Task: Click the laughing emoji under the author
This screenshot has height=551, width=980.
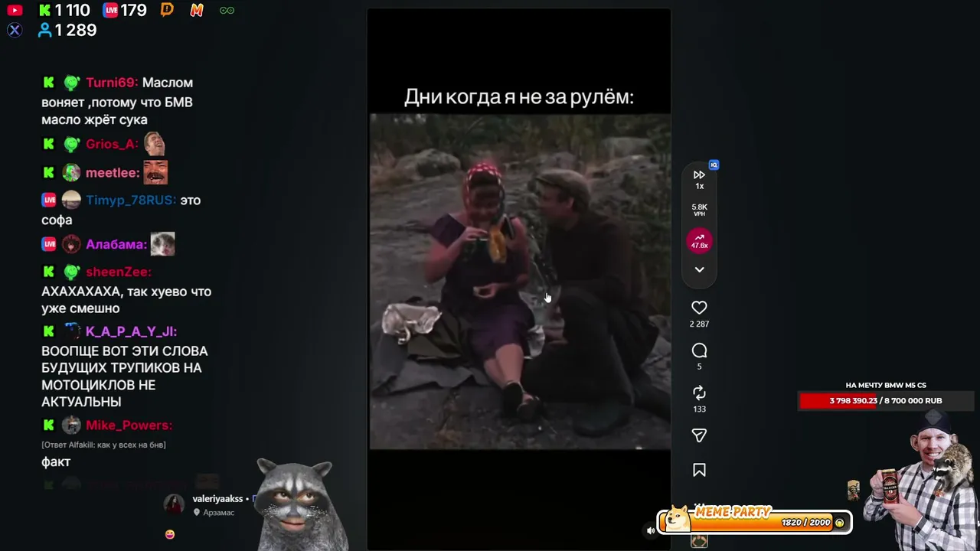Action: coord(170,534)
